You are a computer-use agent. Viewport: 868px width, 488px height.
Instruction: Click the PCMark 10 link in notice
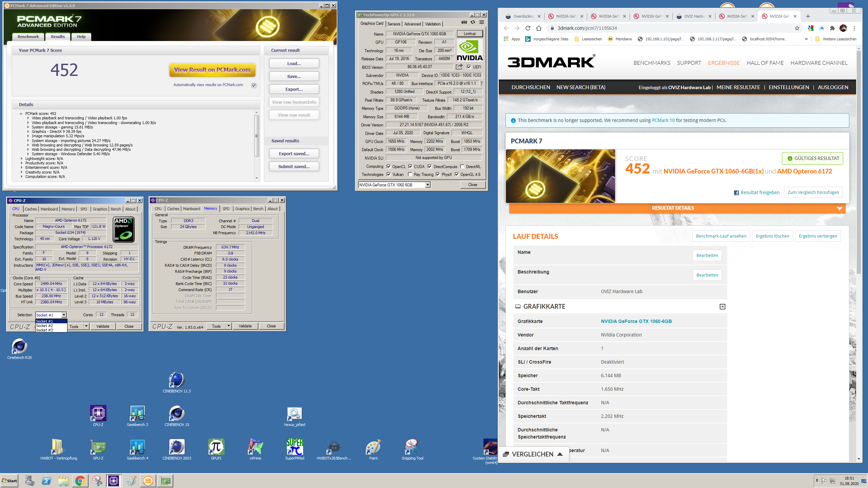(663, 120)
